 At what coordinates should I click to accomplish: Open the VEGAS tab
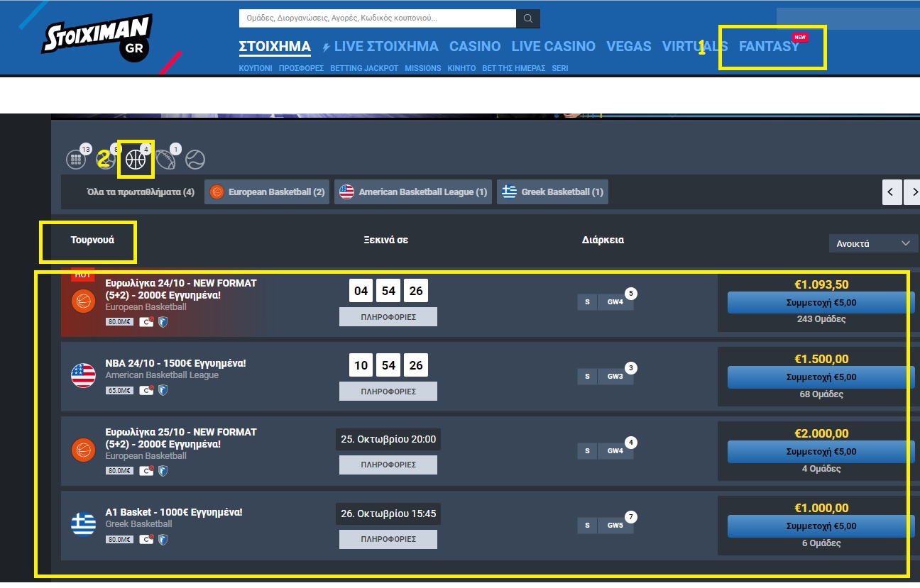629,47
